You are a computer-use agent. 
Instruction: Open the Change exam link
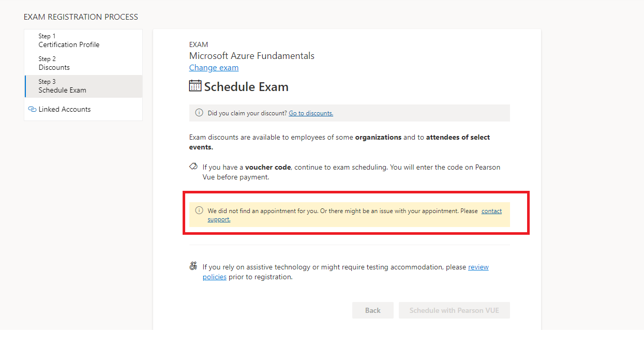[214, 67]
